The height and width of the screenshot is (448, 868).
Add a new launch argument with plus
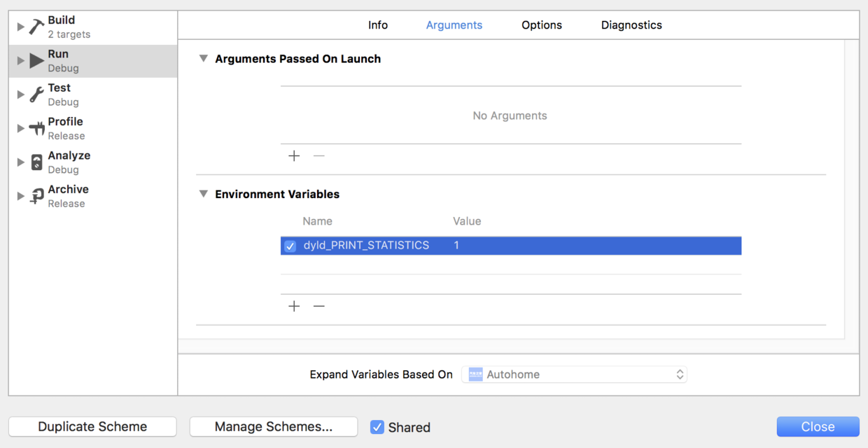point(294,155)
